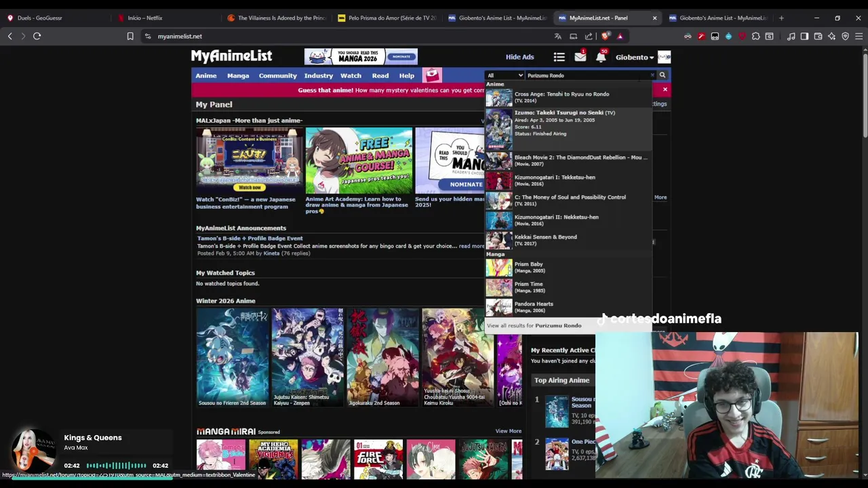The image size is (868, 488).
Task: Open the Brave wallet icon
Action: point(818,36)
